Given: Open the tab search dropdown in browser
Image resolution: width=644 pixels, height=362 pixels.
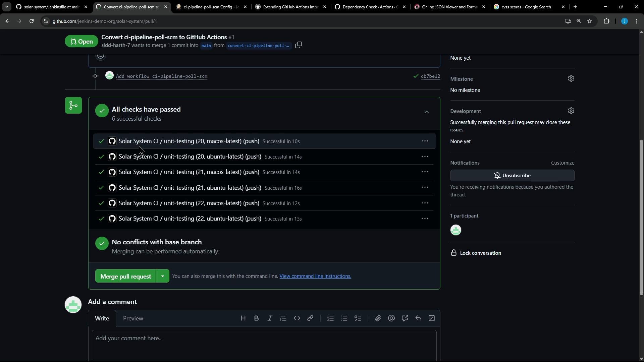Looking at the screenshot, I should pos(6,7).
